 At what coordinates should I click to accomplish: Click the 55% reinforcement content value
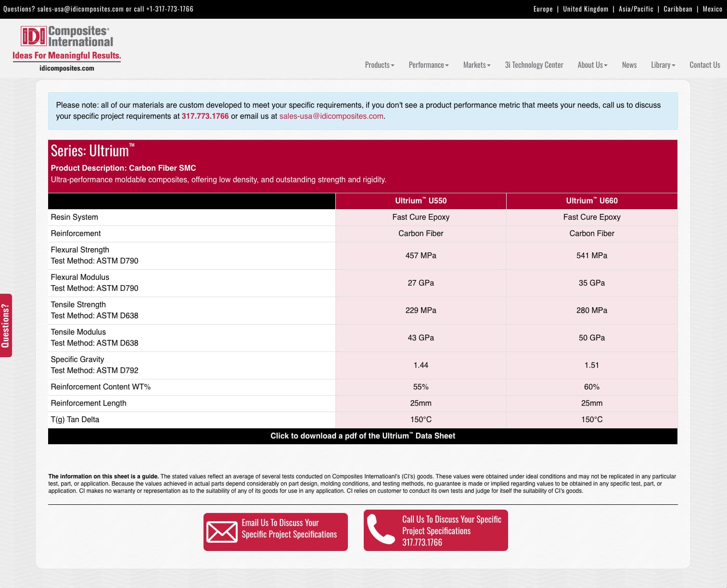point(421,387)
